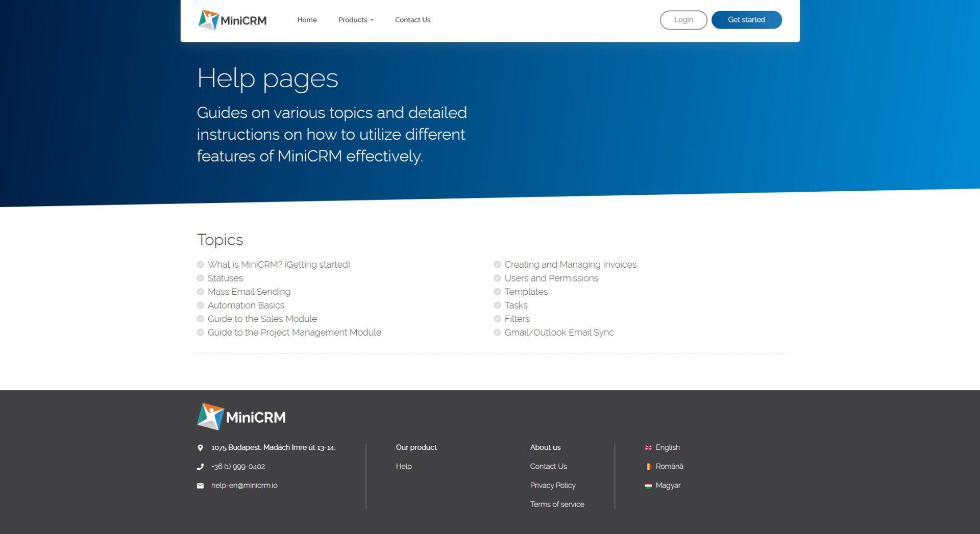Click the Topics section heading

220,240
